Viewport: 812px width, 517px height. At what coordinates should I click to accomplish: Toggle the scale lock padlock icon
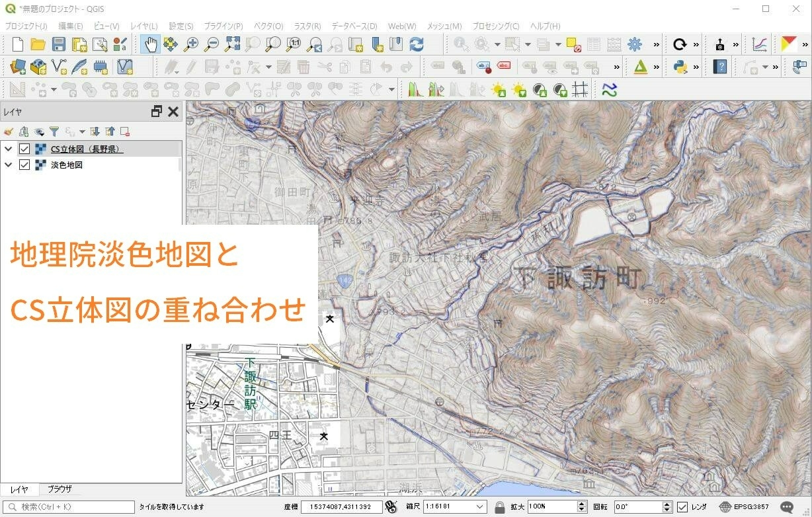(x=500, y=507)
